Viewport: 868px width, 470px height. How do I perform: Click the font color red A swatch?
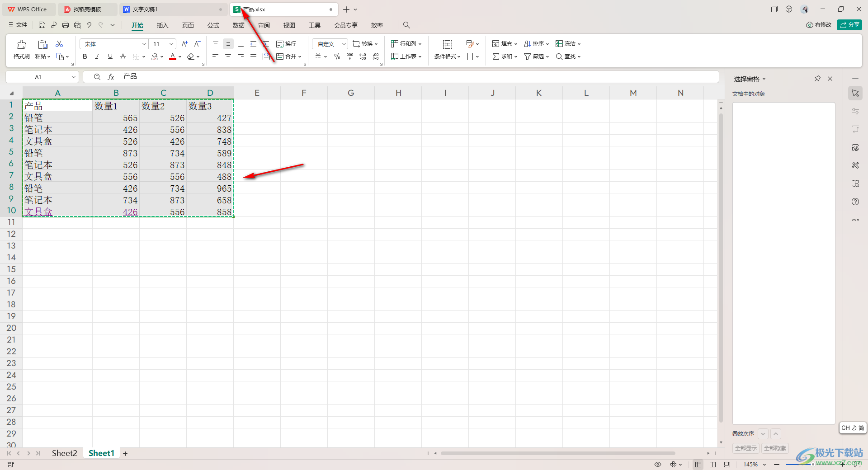[173, 56]
